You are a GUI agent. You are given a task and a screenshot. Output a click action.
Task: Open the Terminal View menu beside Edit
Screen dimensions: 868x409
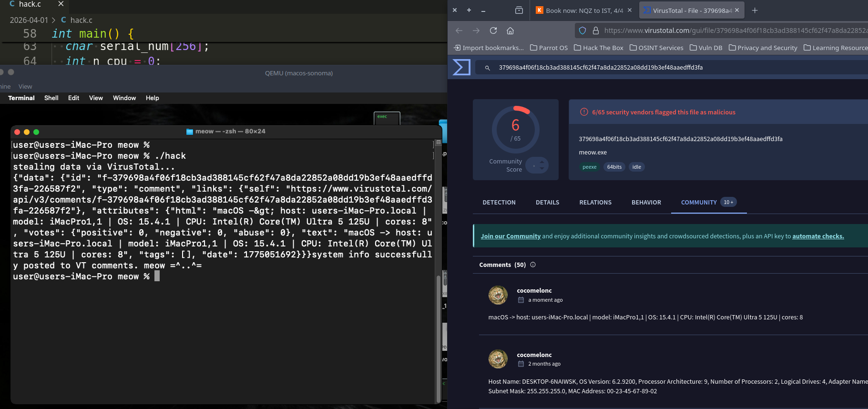[96, 98]
